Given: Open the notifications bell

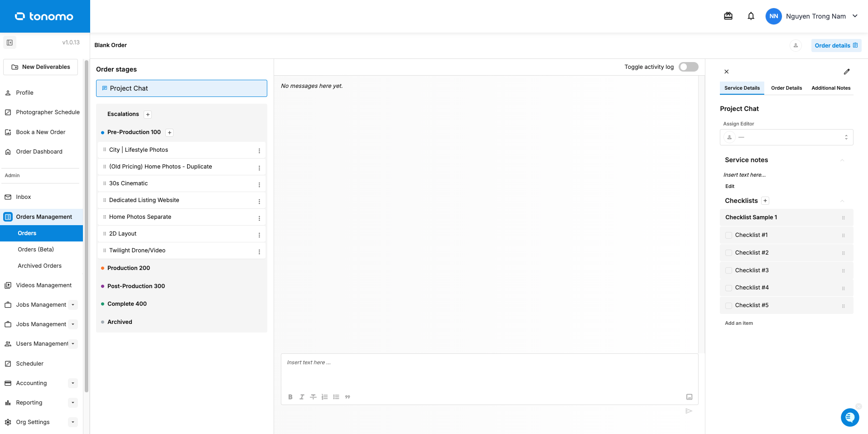Looking at the screenshot, I should coord(751,16).
